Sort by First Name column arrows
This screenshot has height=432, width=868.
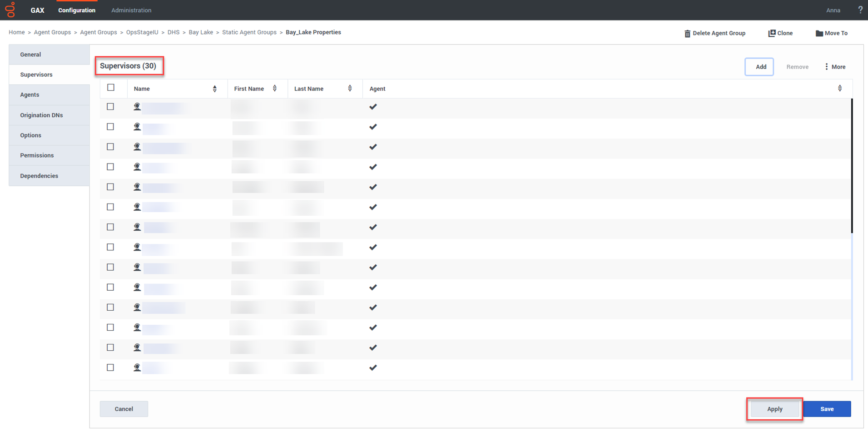tap(275, 89)
